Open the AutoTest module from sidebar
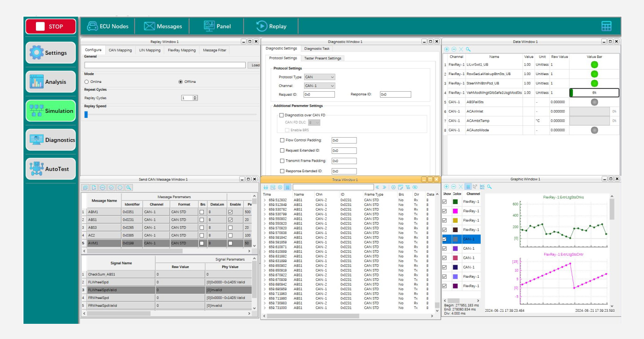 [x=50, y=169]
